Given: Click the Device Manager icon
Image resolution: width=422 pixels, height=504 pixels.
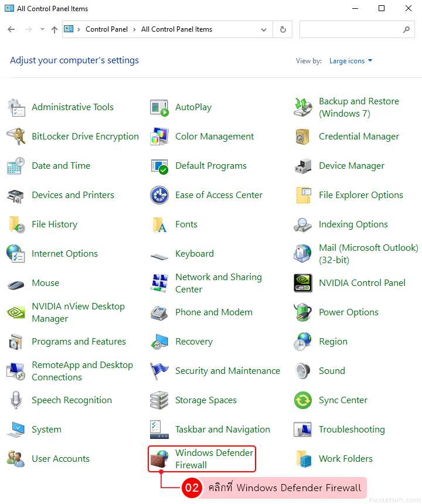Looking at the screenshot, I should (x=303, y=166).
